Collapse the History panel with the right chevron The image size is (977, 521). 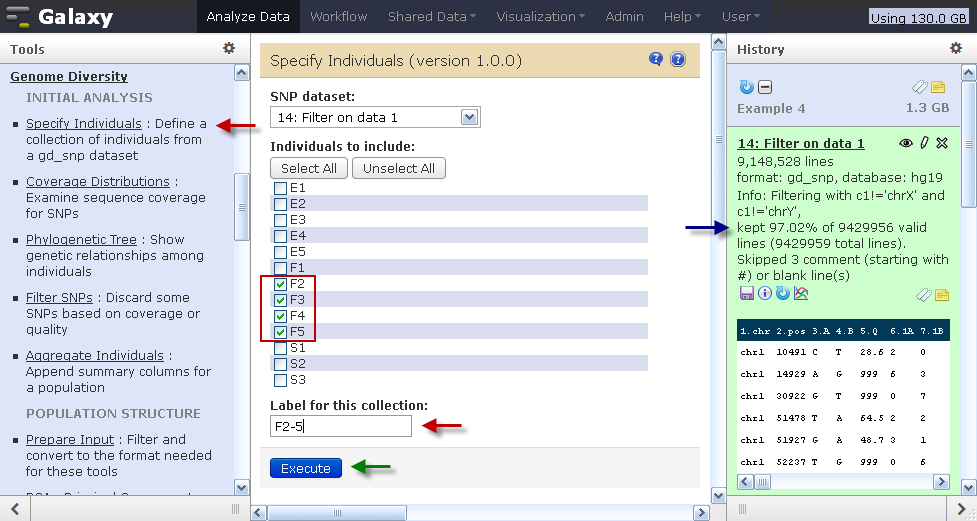click(961, 509)
